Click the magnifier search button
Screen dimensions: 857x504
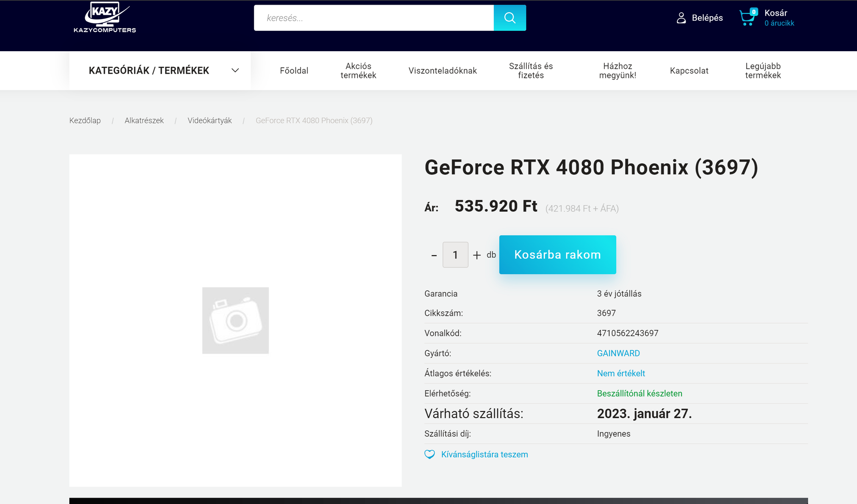[510, 18]
